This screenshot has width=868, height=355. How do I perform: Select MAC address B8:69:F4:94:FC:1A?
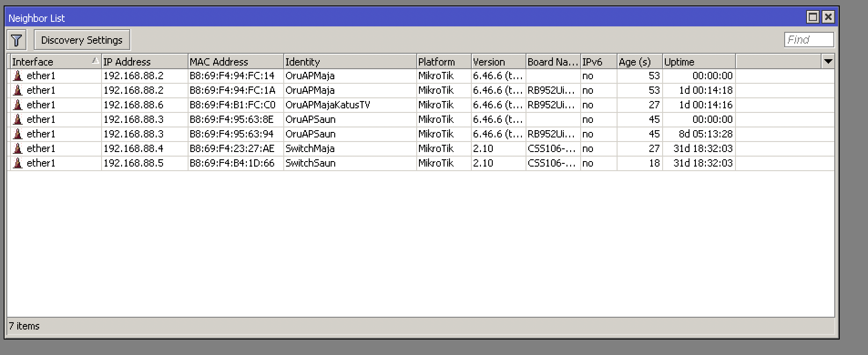click(x=232, y=90)
